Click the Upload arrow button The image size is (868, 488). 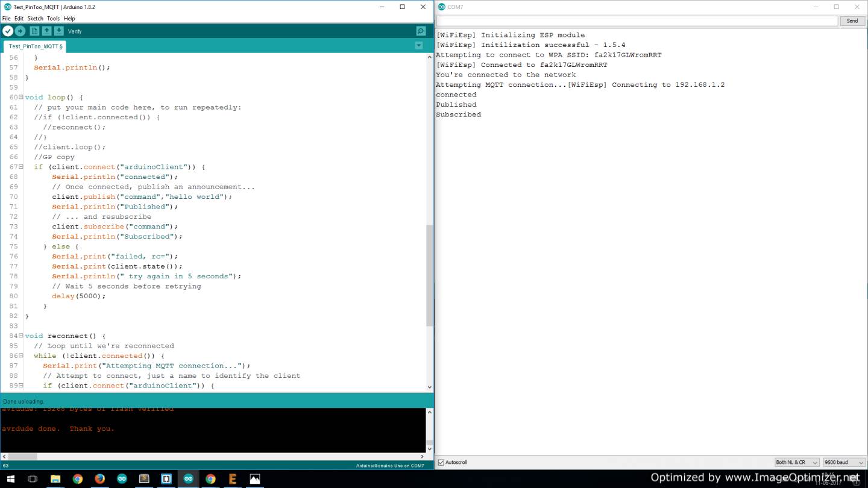pyautogui.click(x=20, y=31)
